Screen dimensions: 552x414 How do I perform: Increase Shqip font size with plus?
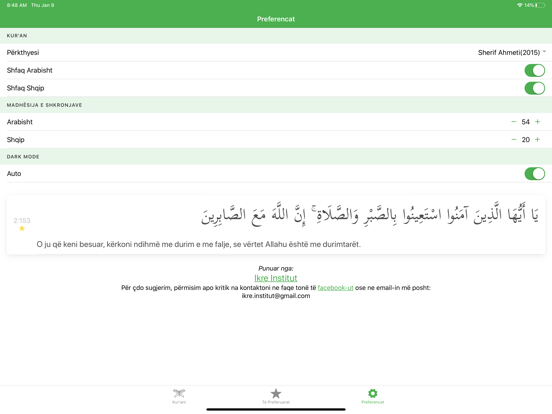(x=538, y=140)
